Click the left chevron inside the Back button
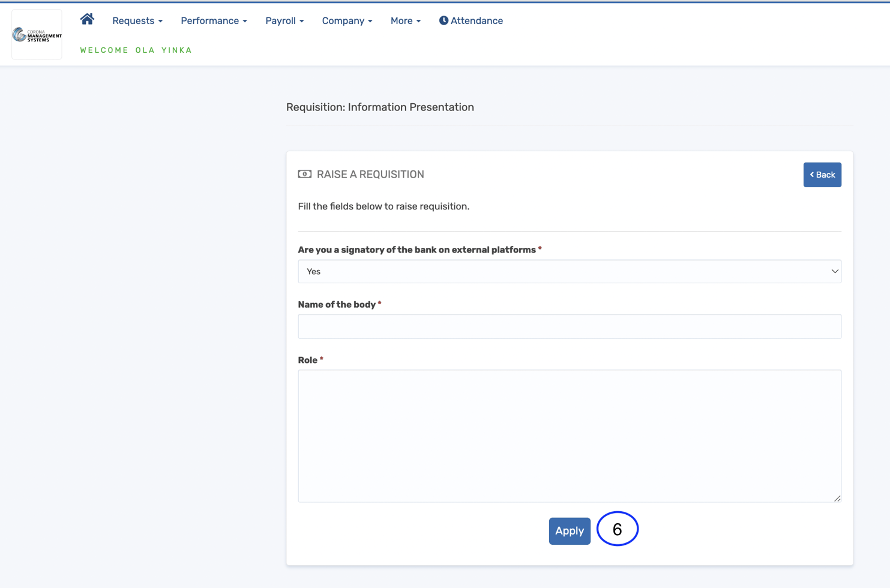This screenshot has height=588, width=890. coord(813,175)
